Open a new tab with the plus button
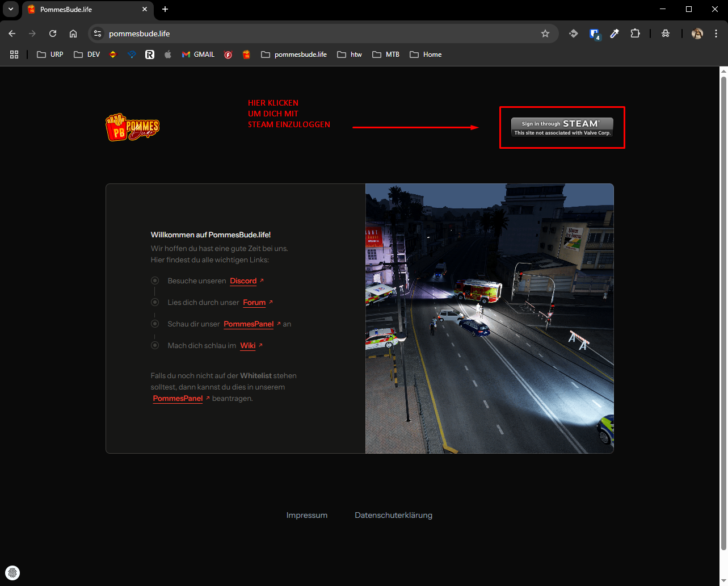This screenshot has height=586, width=728. [165, 9]
